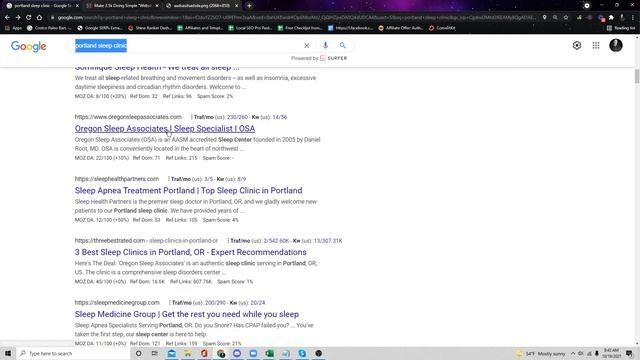Open the options dots beside the threebestrated.com result
The width and height of the screenshot is (640, 360).
228,241
